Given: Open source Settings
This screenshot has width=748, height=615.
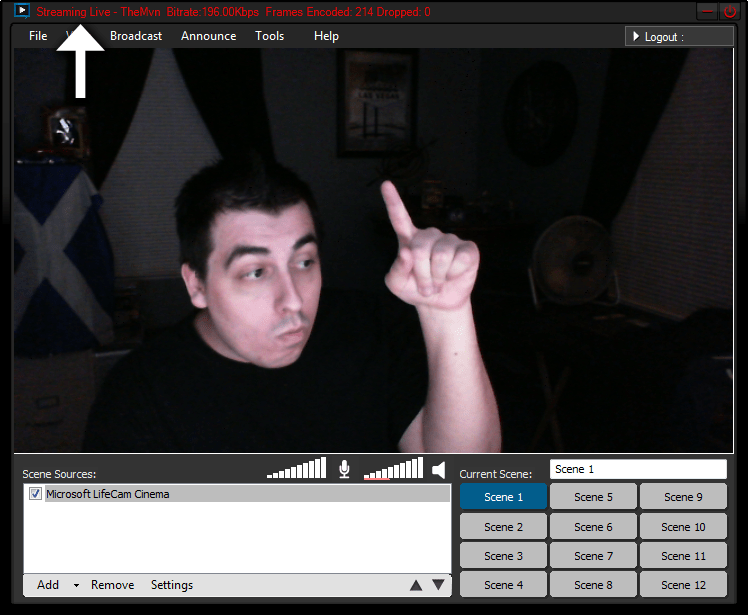Looking at the screenshot, I should coord(172,585).
